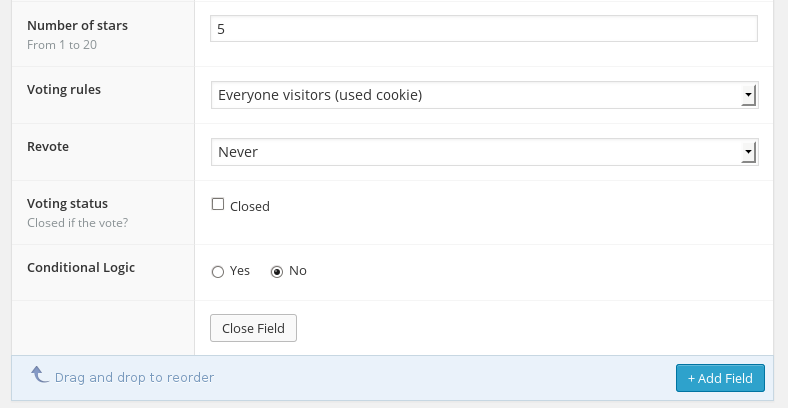This screenshot has height=408, width=788.
Task: Click the Revote dropdown arrow
Action: coord(748,153)
